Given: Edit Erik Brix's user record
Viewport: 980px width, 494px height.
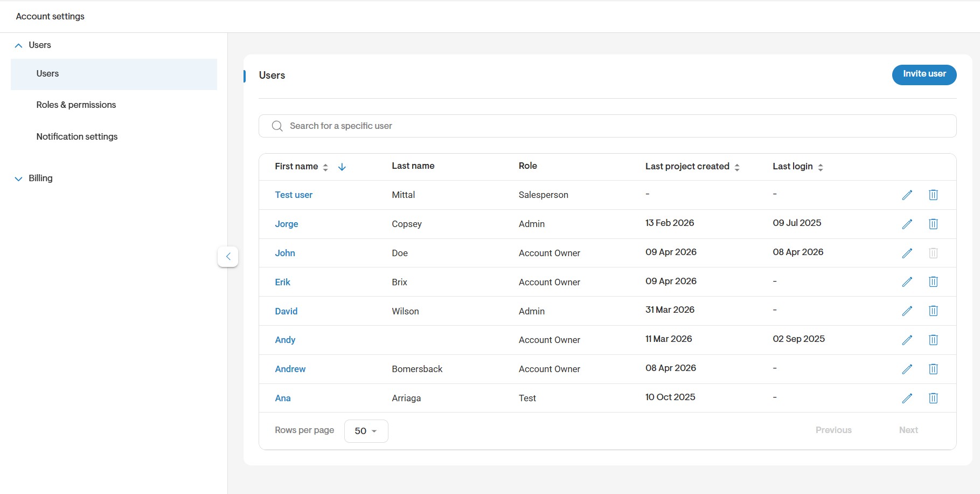Looking at the screenshot, I should tap(907, 282).
